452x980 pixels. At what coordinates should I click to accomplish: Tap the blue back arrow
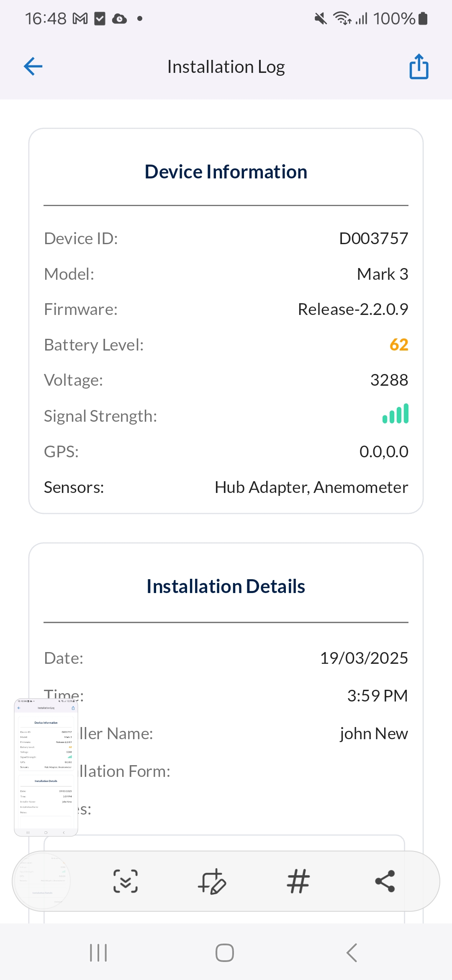pos(33,66)
